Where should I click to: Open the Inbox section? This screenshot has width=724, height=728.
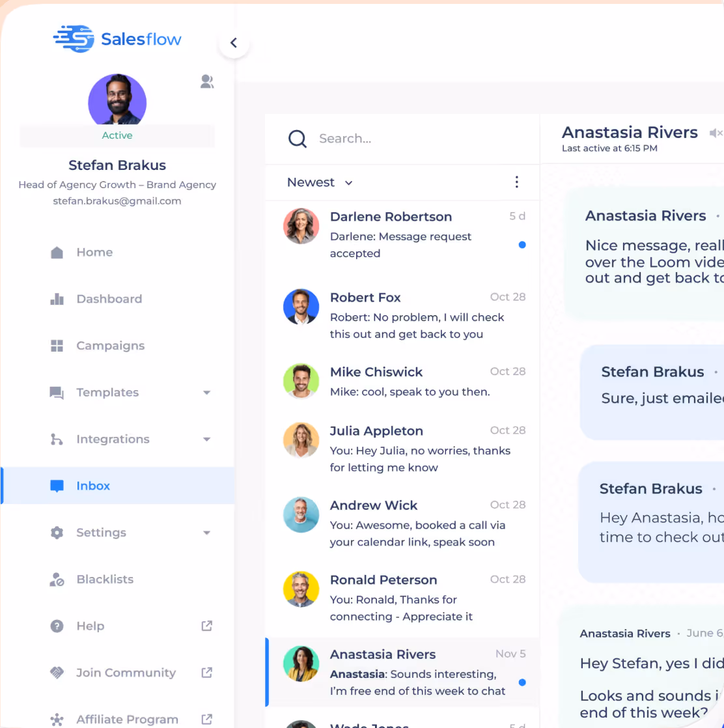[92, 486]
